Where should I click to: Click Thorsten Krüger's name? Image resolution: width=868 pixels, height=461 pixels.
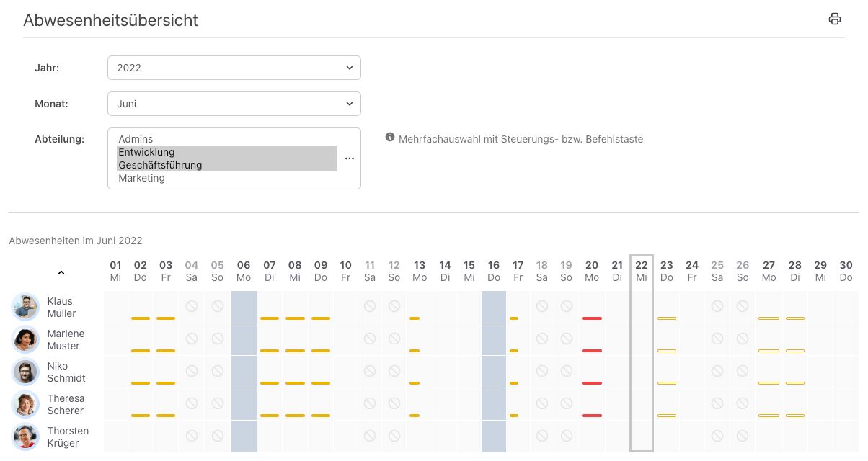[x=68, y=437]
